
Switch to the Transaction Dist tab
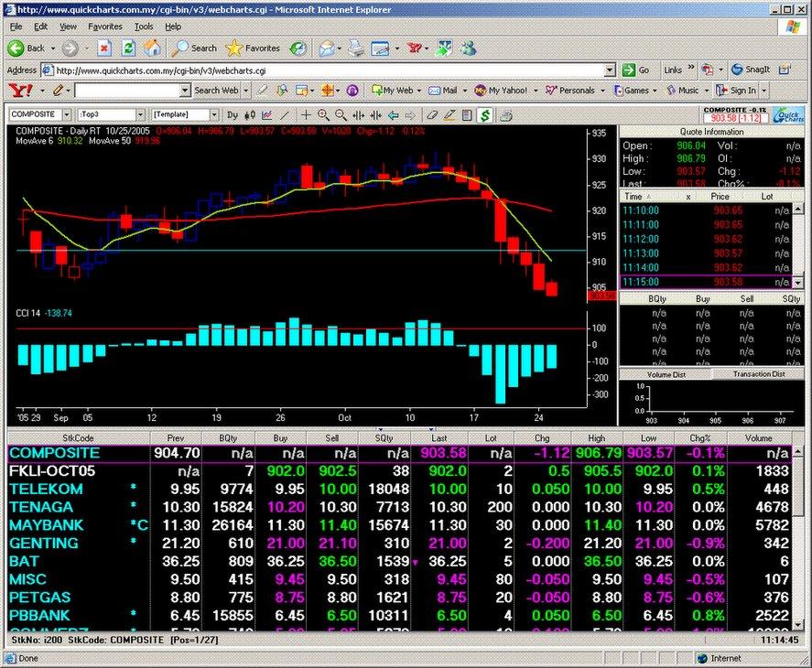[x=759, y=374]
